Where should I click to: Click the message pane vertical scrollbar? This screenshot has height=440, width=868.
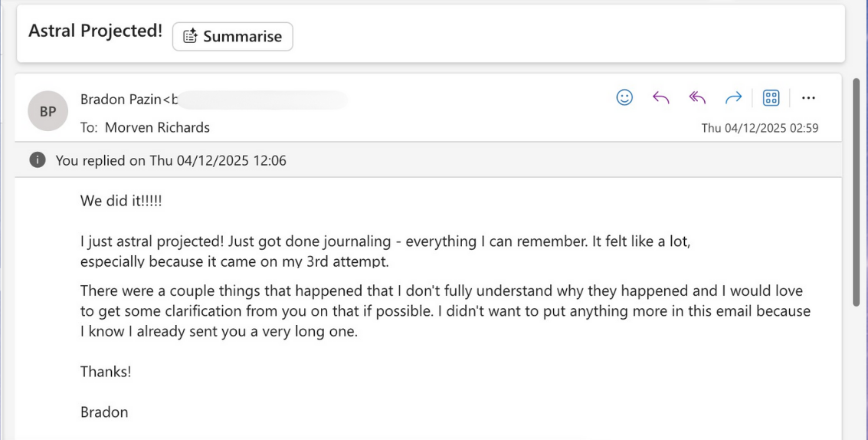point(855,192)
